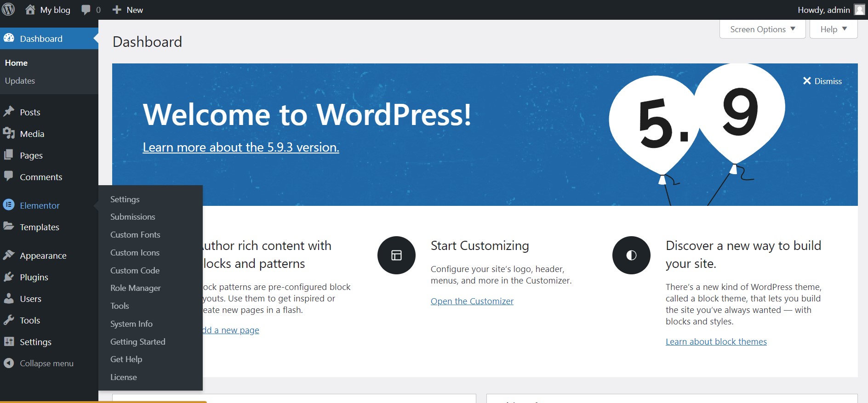Click the Posts pushpin icon in sidebar

click(9, 112)
